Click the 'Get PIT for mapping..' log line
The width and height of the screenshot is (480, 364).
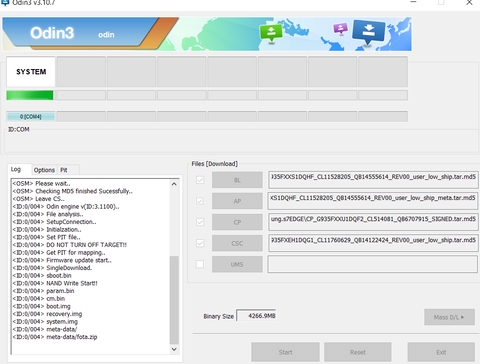point(59,252)
